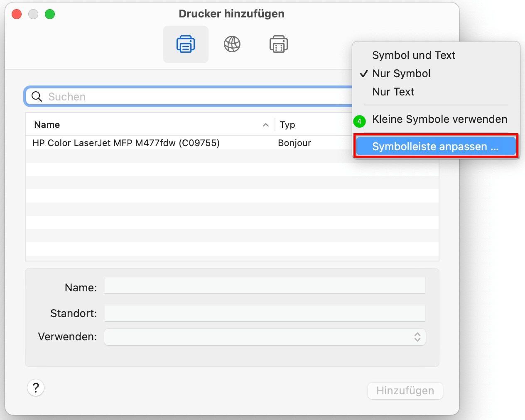This screenshot has width=525, height=420.
Task: Choose 'Symbol und Text' display option
Action: pyautogui.click(x=413, y=55)
